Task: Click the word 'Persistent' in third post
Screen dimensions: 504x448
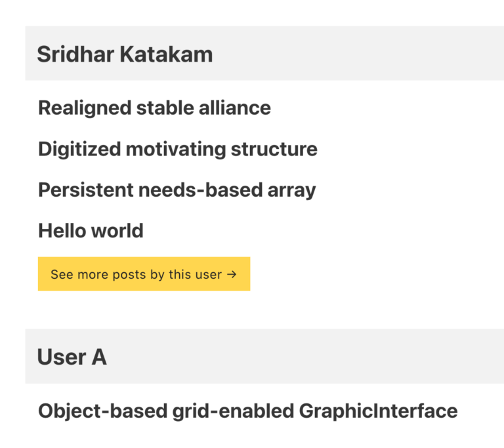Action: pos(85,190)
